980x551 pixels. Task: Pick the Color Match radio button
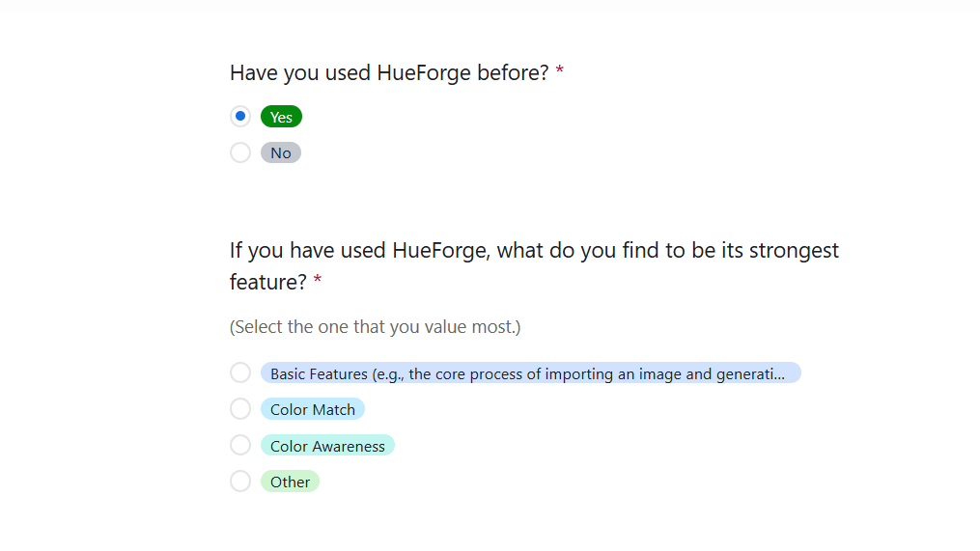click(x=240, y=409)
